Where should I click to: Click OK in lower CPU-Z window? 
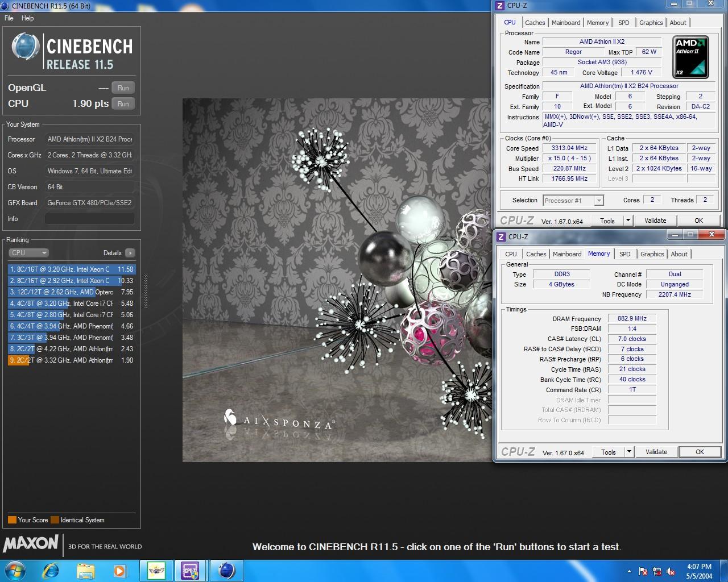coord(700,452)
